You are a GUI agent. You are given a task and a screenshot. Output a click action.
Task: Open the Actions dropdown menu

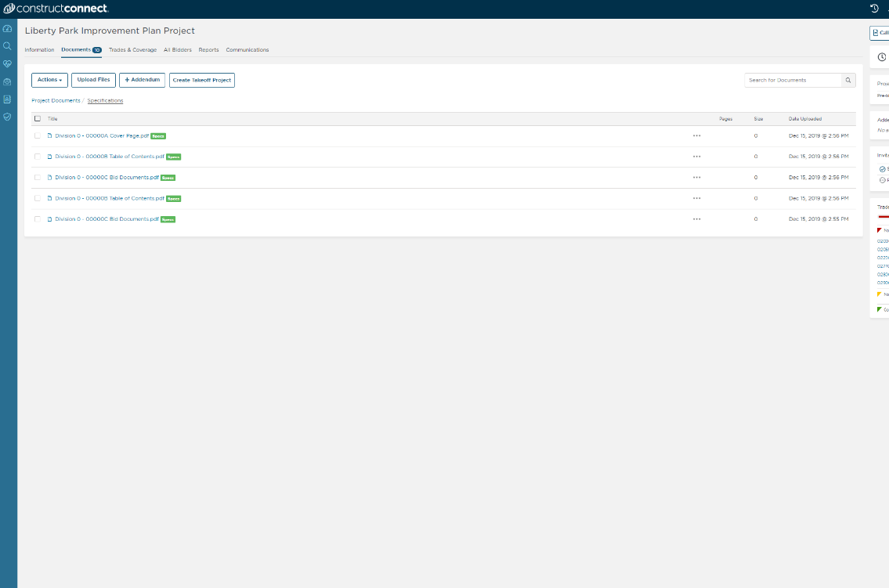click(49, 79)
